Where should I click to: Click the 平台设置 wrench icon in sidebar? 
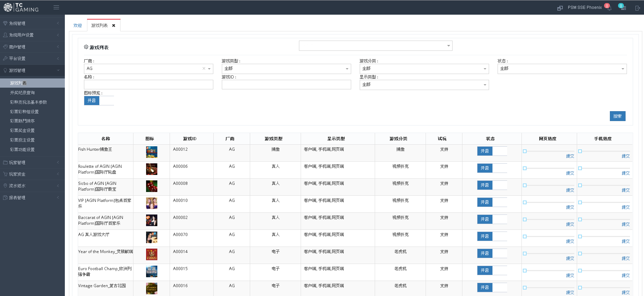pos(5,59)
